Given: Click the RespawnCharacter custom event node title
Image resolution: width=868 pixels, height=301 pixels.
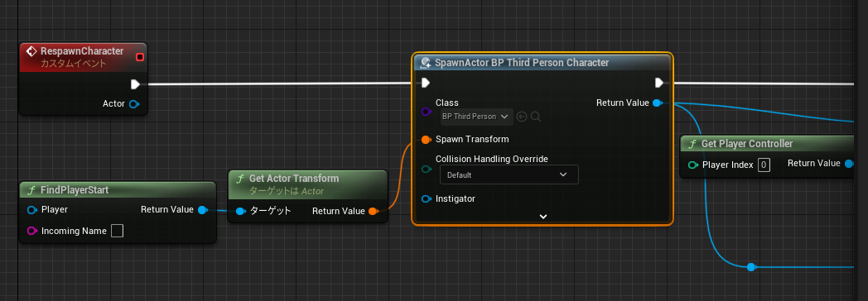Looking at the screenshot, I should (82, 50).
